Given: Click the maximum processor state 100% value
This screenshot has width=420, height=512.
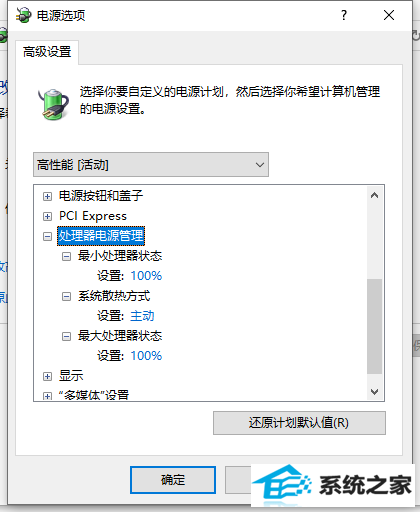Looking at the screenshot, I should coord(146,356).
